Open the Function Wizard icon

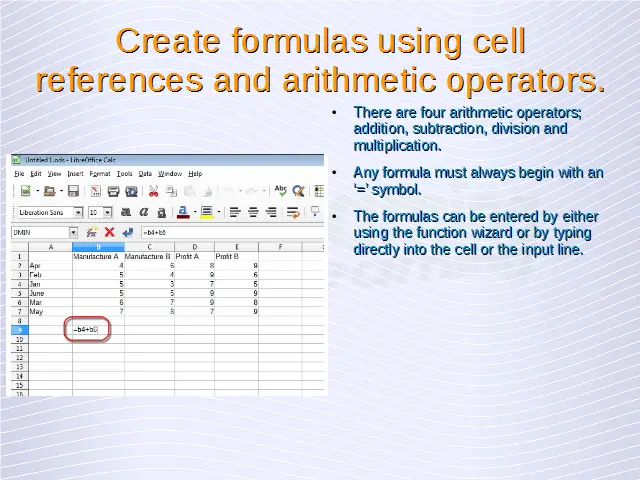pos(90,232)
